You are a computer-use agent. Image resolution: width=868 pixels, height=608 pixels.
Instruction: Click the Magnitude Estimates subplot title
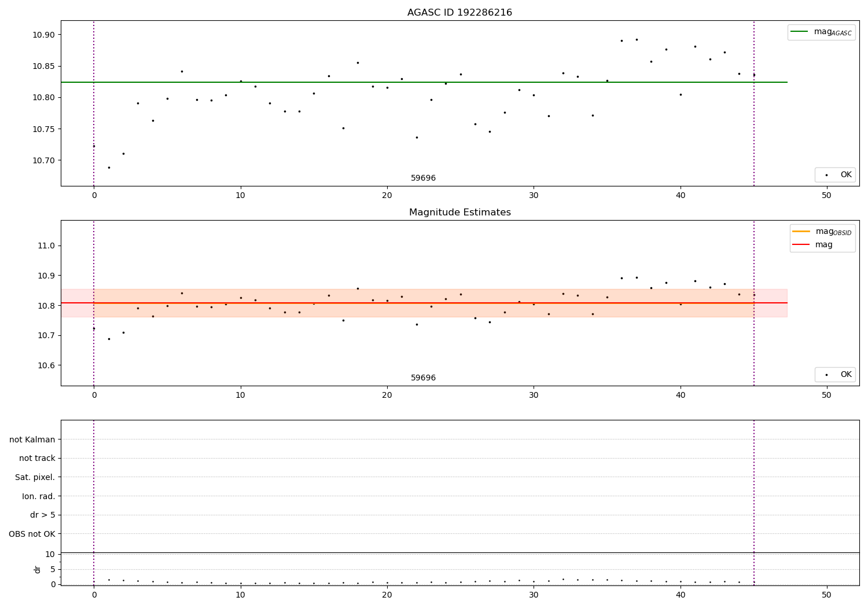point(459,213)
